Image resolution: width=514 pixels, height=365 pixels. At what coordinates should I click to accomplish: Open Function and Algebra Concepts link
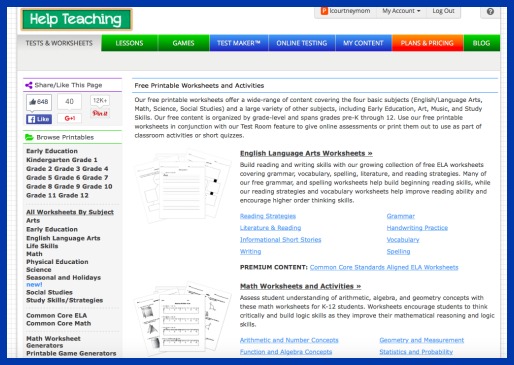click(x=286, y=352)
